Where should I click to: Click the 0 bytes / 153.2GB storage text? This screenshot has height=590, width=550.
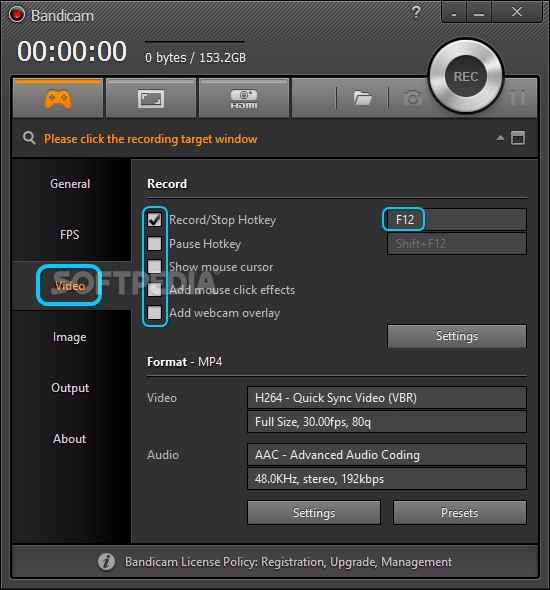(195, 58)
